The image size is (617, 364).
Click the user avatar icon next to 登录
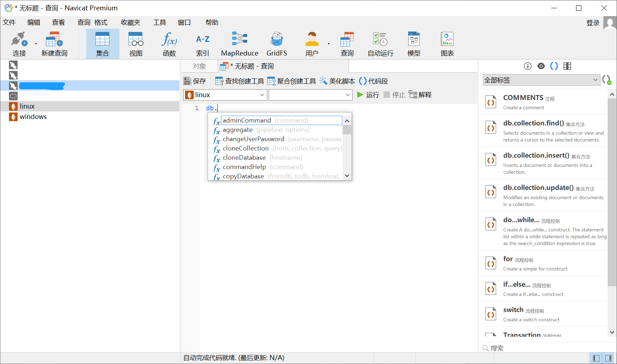click(610, 23)
